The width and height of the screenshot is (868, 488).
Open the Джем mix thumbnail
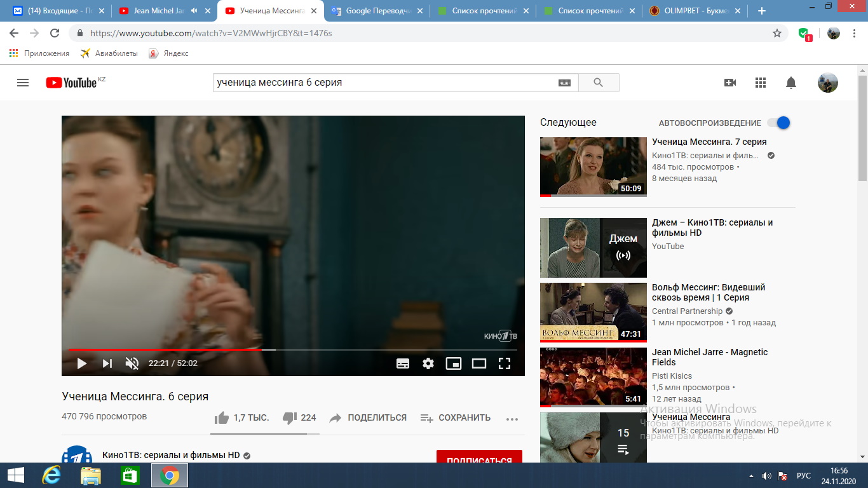593,248
